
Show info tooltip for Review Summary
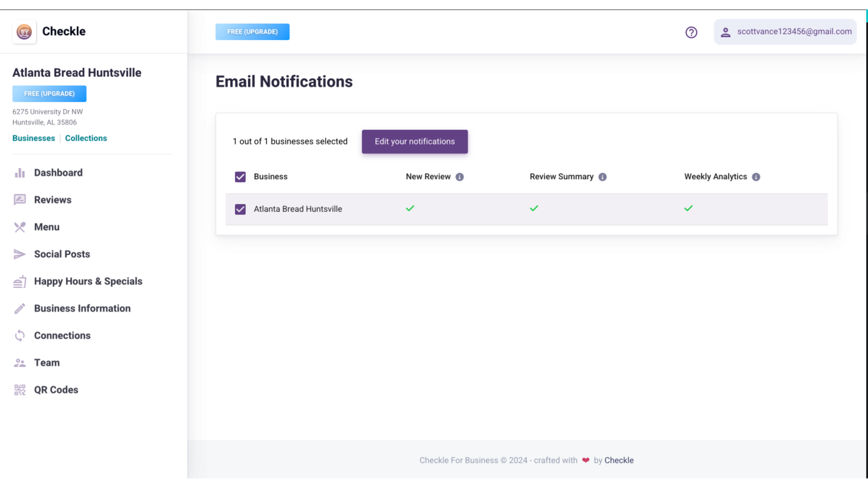click(x=603, y=177)
